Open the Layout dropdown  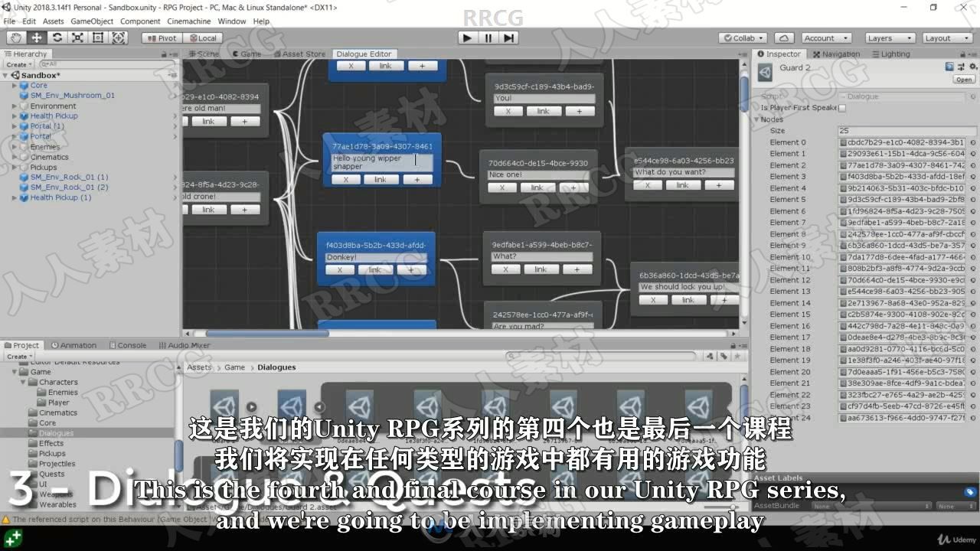coord(947,38)
